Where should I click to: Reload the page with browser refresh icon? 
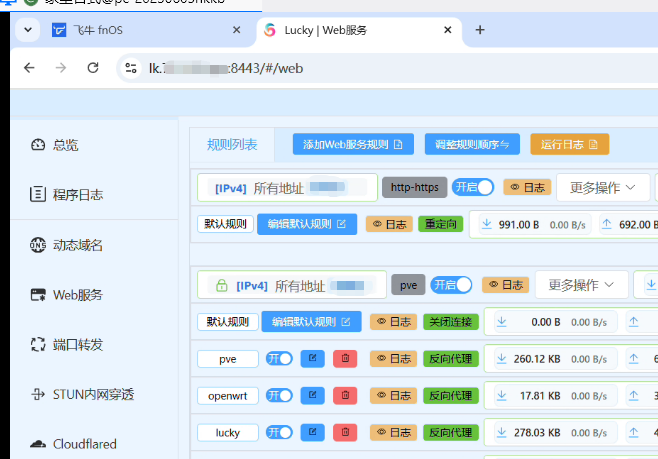[x=93, y=68]
